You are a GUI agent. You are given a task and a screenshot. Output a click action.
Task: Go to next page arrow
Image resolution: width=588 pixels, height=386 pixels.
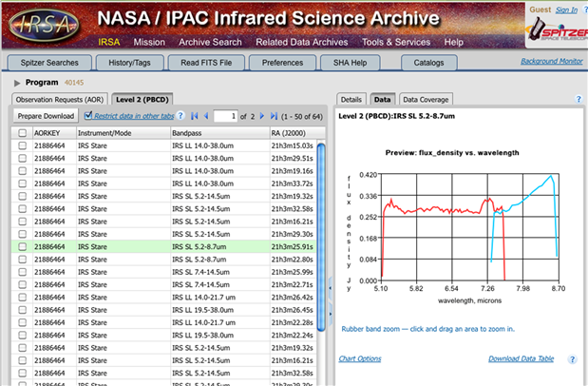pos(262,116)
